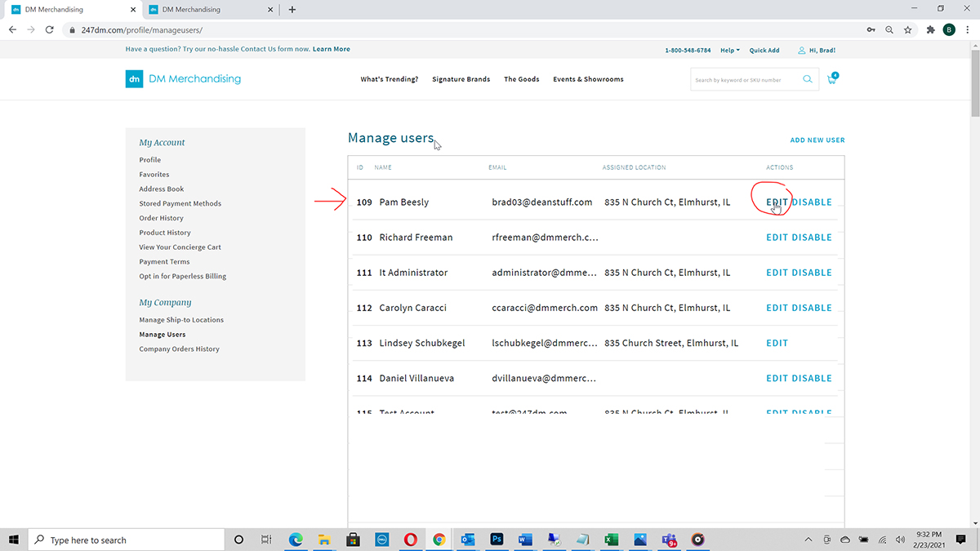Disable user Carolyn Caracci
The height and width of the screenshot is (551, 980).
812,308
